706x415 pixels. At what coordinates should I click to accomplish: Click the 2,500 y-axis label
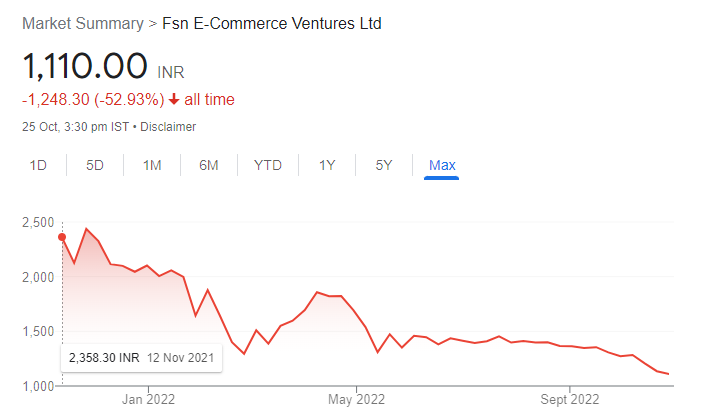click(38, 222)
